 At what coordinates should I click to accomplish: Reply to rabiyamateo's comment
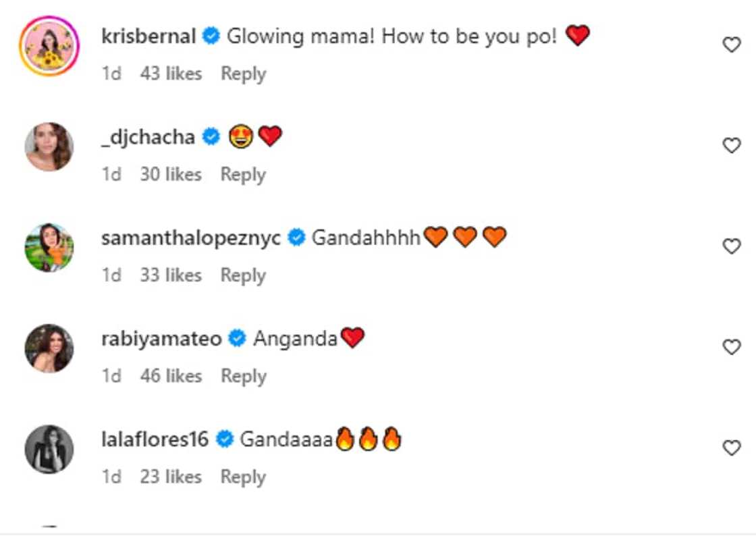click(x=243, y=375)
